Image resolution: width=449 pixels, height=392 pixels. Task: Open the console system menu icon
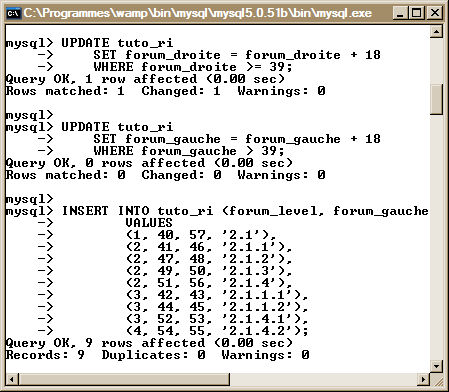click(x=14, y=13)
